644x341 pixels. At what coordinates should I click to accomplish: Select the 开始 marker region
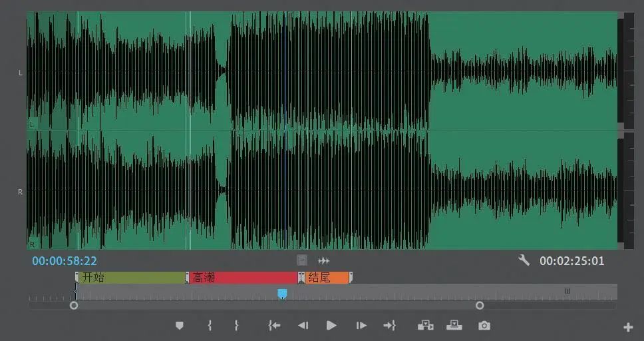pos(132,278)
